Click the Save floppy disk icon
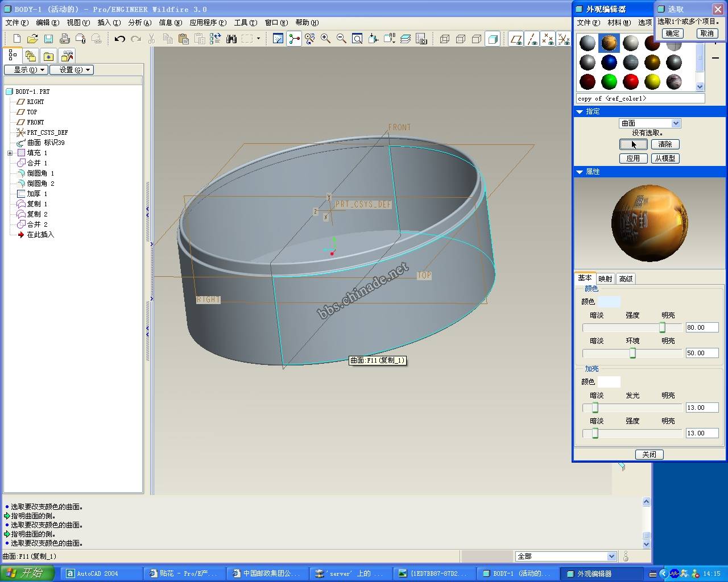Image resolution: width=728 pixels, height=582 pixels. click(x=48, y=39)
